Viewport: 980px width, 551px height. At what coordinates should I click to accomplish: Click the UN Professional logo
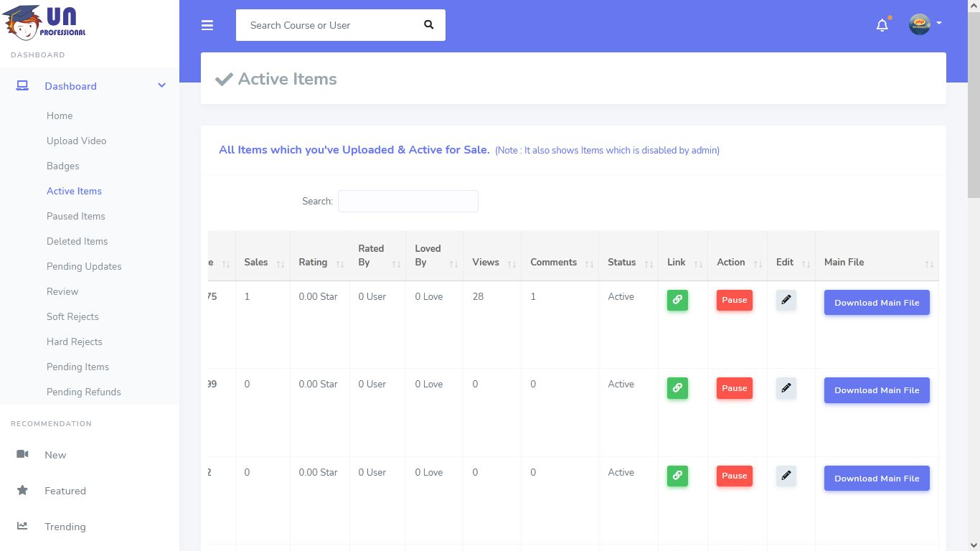click(x=44, y=22)
